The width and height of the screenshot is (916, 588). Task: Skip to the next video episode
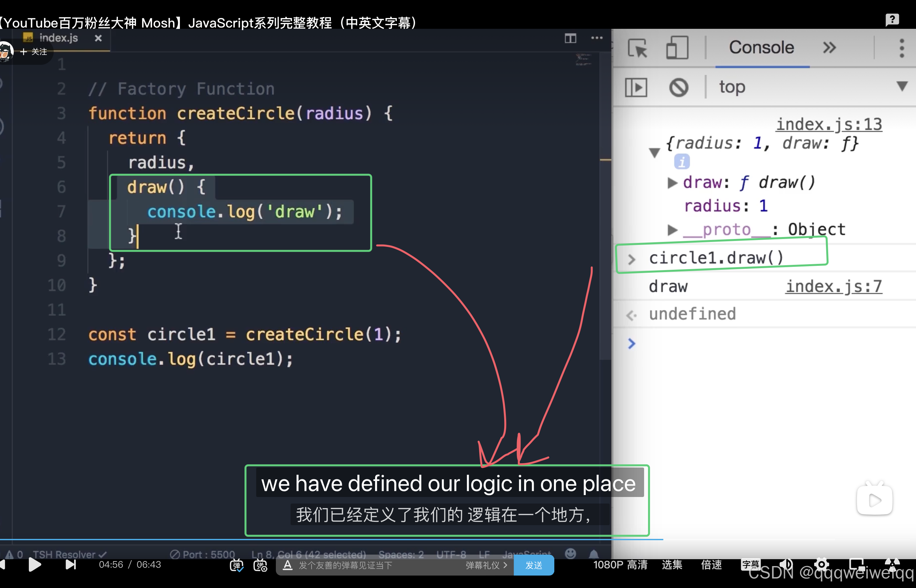[x=71, y=565]
